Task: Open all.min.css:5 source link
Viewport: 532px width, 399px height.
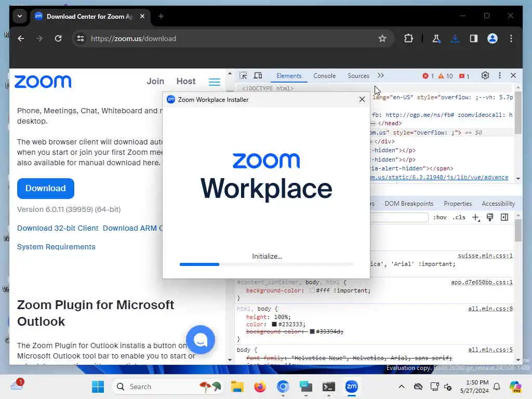Action: [x=490, y=350]
